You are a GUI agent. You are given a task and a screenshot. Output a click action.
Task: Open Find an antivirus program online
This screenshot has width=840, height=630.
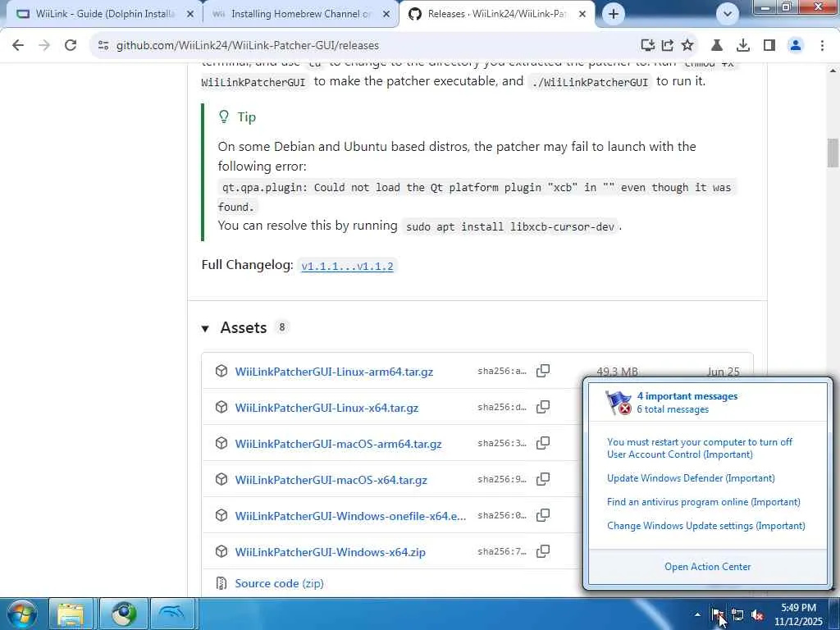pos(703,502)
